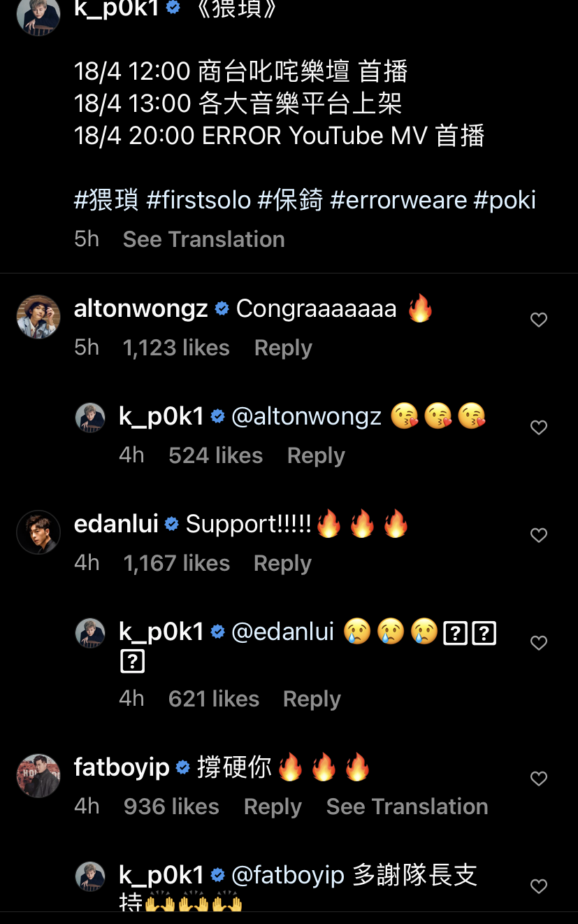Open the #firstsolo hashtag
This screenshot has width=578, height=924.
pos(198,200)
